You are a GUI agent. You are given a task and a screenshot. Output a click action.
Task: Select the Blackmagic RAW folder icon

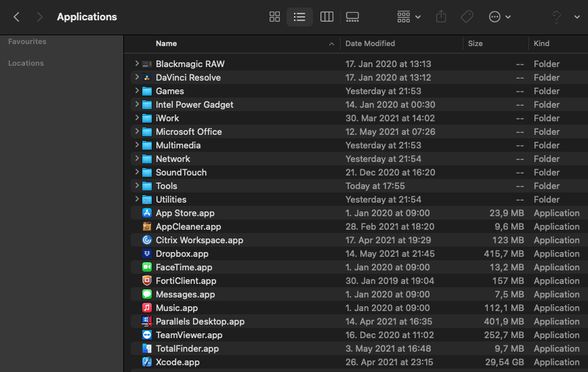(147, 64)
